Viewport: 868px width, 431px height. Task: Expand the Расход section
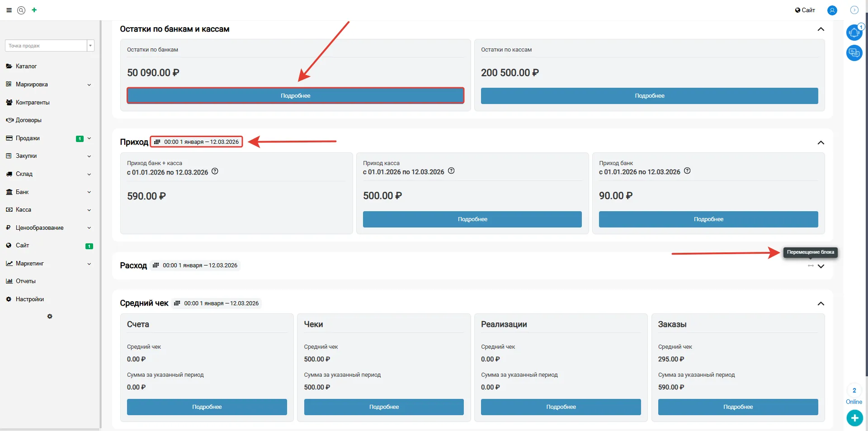coord(821,266)
